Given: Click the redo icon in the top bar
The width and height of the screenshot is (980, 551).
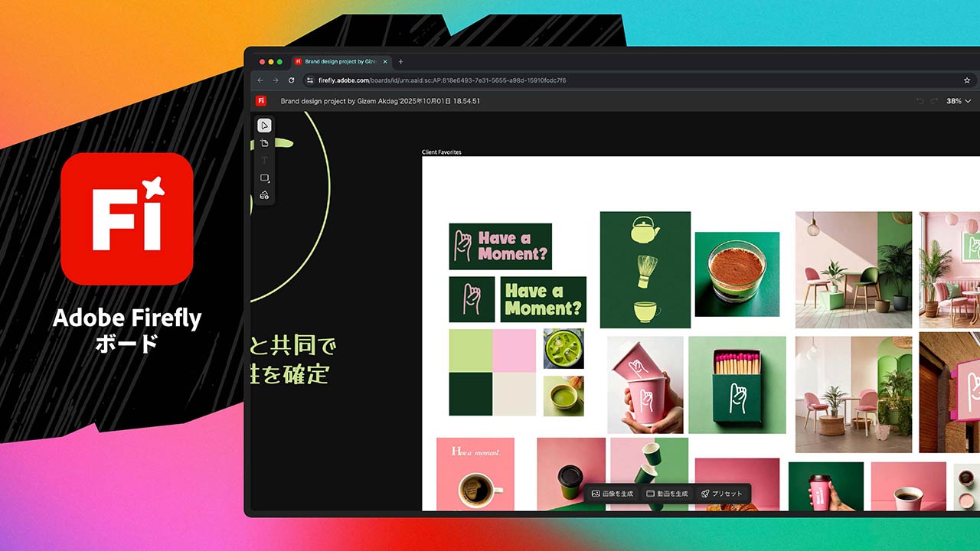Looking at the screenshot, I should [x=934, y=100].
